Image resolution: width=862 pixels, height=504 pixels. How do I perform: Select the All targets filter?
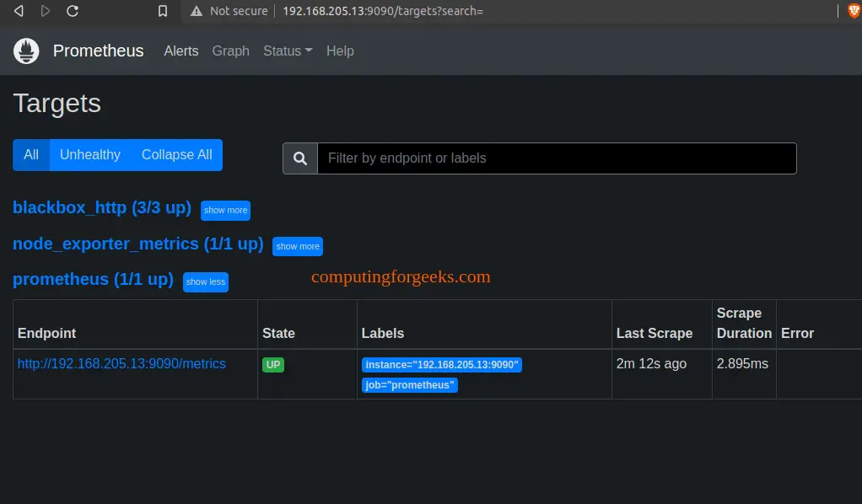(31, 155)
